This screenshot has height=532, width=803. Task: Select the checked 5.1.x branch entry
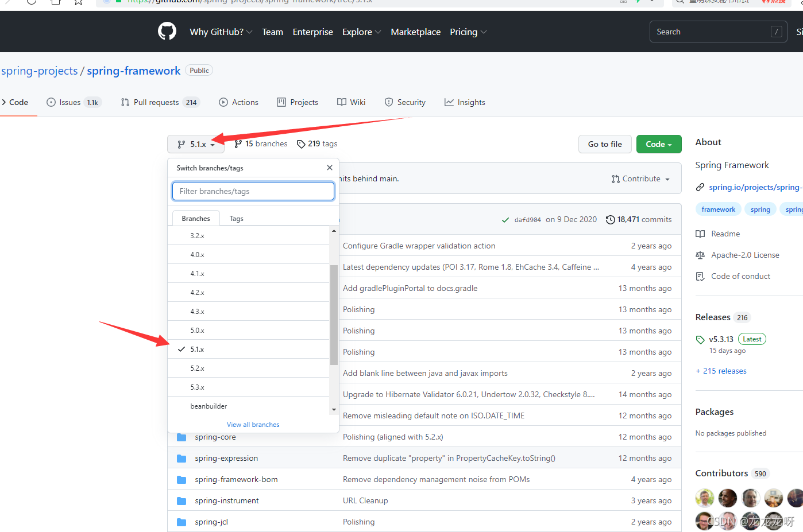248,350
